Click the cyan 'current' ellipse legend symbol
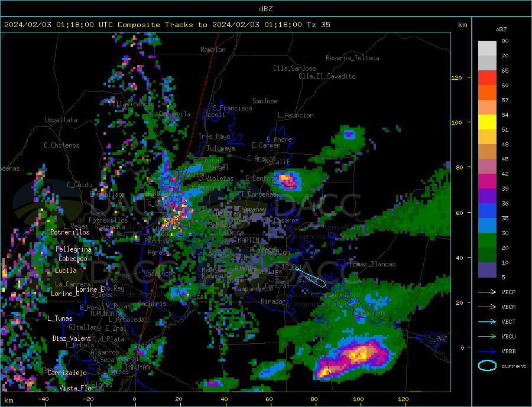 (x=487, y=366)
